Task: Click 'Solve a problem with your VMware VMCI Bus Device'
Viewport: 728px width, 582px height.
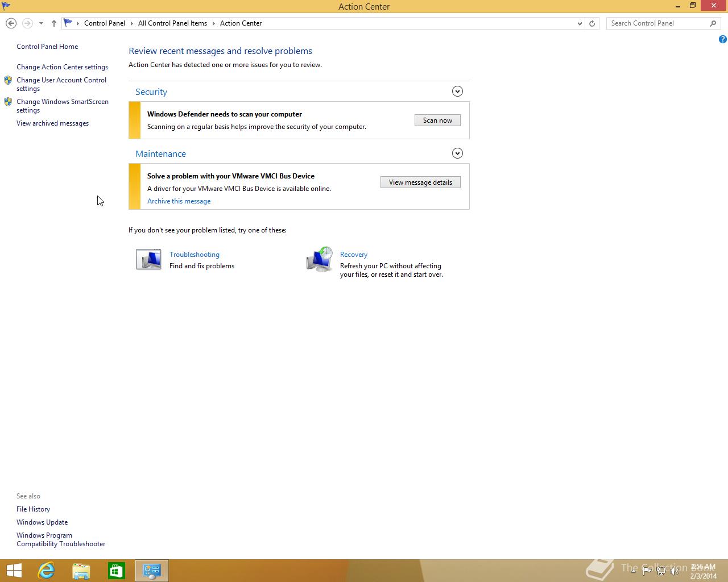Action: tap(231, 176)
